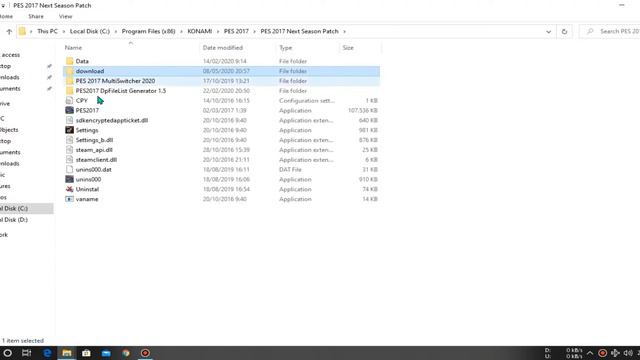Viewport: 640px width, 360px height.
Task: Open the Data folder icon
Action: pyautogui.click(x=69, y=61)
